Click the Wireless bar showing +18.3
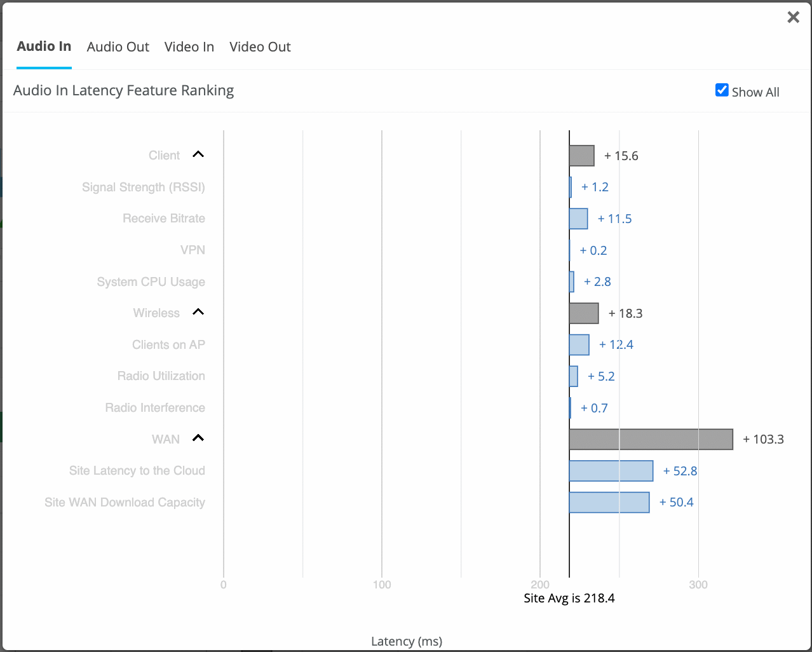812x652 pixels. (x=584, y=313)
